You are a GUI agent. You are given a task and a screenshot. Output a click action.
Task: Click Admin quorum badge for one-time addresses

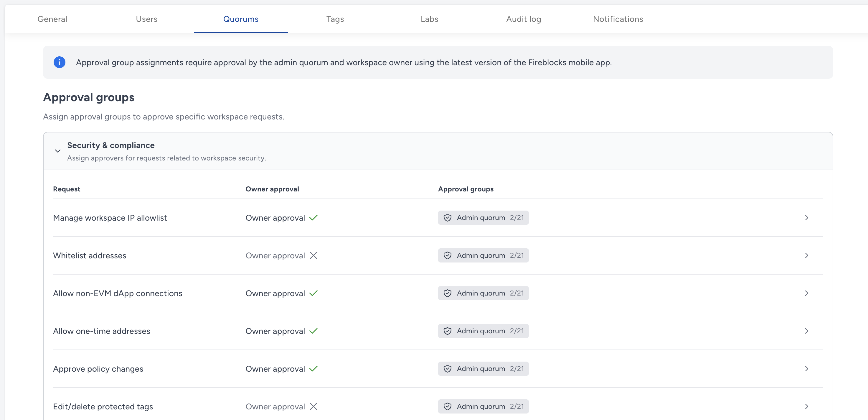tap(483, 331)
